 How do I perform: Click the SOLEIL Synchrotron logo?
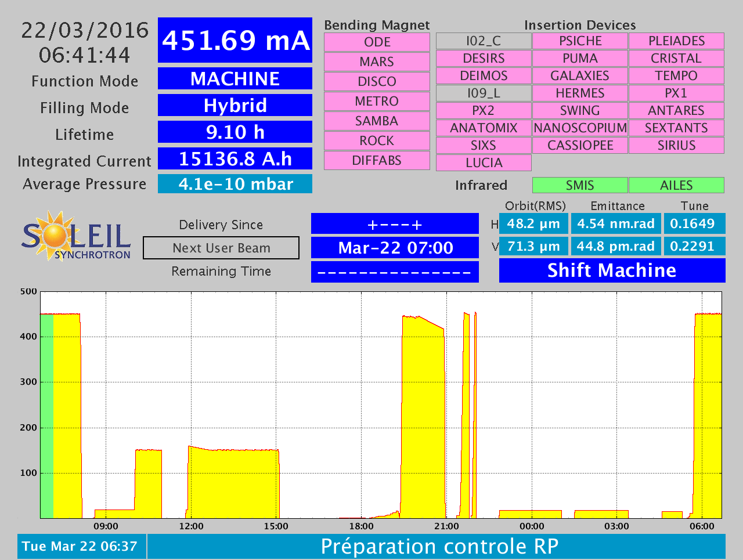[x=76, y=236]
